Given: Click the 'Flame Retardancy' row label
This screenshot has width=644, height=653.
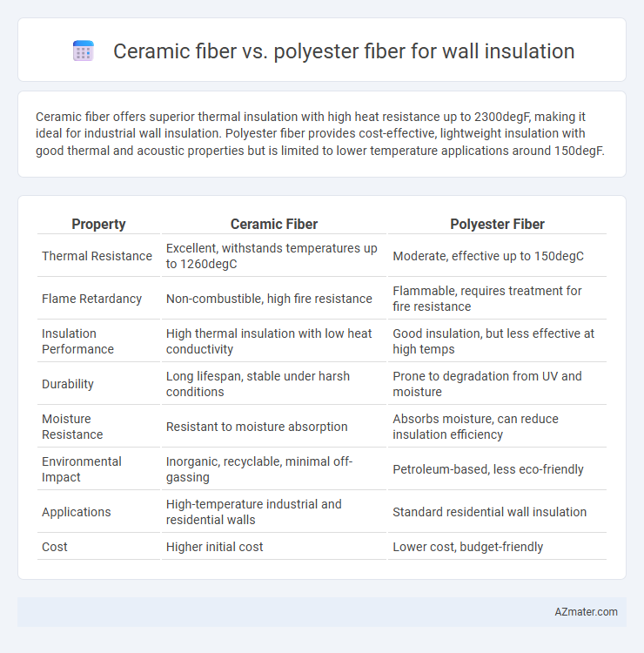Looking at the screenshot, I should (91, 299).
